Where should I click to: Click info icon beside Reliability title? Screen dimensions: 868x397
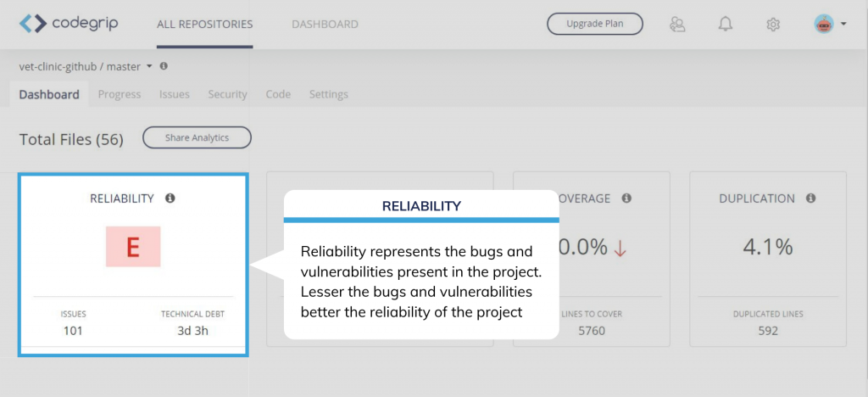(170, 198)
